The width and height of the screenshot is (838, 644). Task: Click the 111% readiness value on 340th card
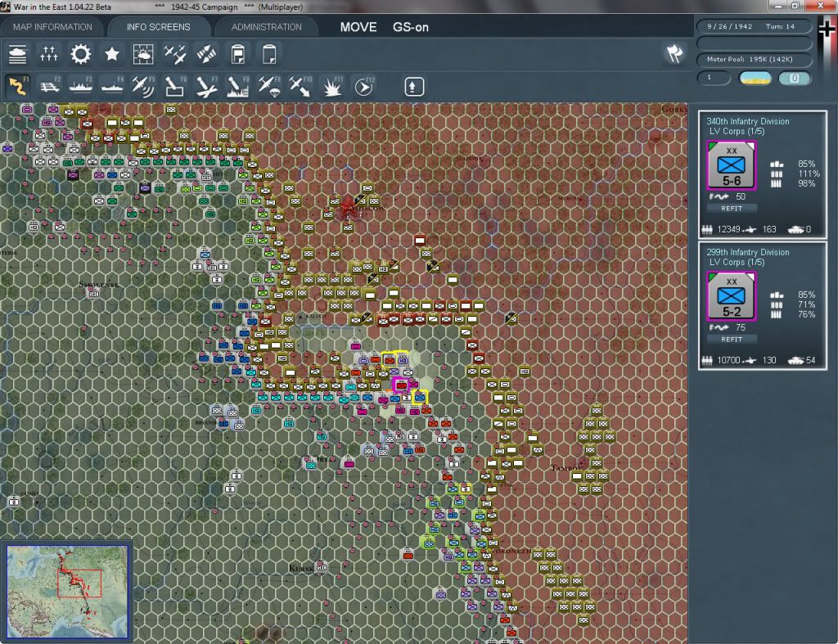tap(808, 173)
